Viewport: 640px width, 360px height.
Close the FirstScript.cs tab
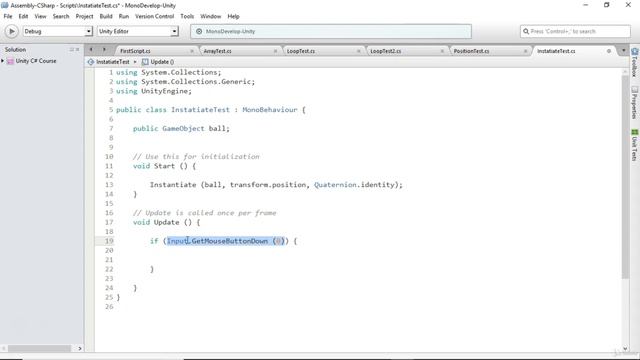[x=192, y=51]
